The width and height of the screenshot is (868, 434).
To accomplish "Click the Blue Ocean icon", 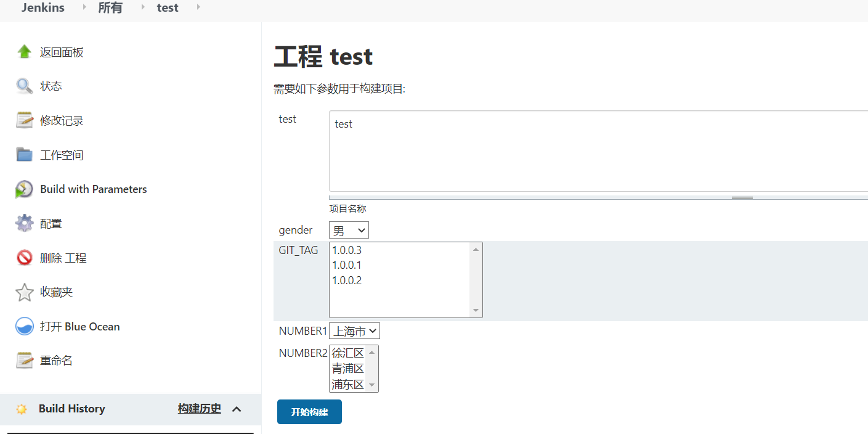I will click(25, 327).
